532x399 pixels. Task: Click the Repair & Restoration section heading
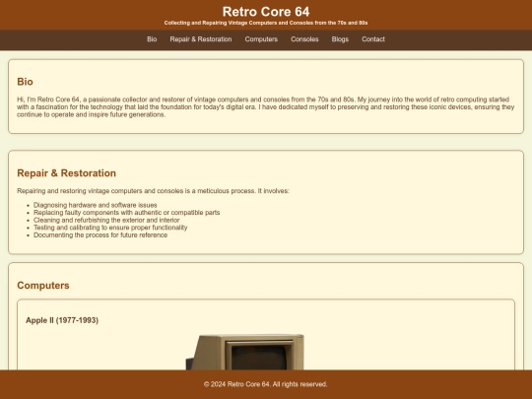[67, 173]
